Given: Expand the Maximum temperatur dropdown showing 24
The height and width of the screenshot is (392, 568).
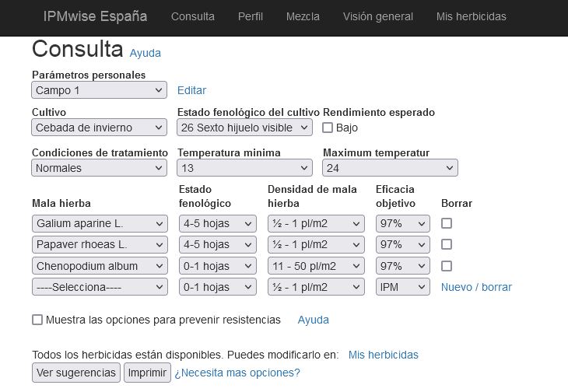Looking at the screenshot, I should (x=390, y=168).
